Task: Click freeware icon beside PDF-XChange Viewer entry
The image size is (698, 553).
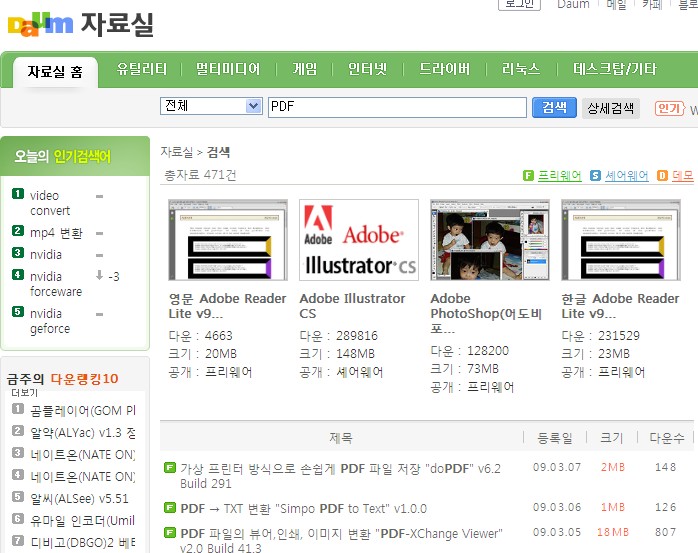Action: tap(170, 533)
